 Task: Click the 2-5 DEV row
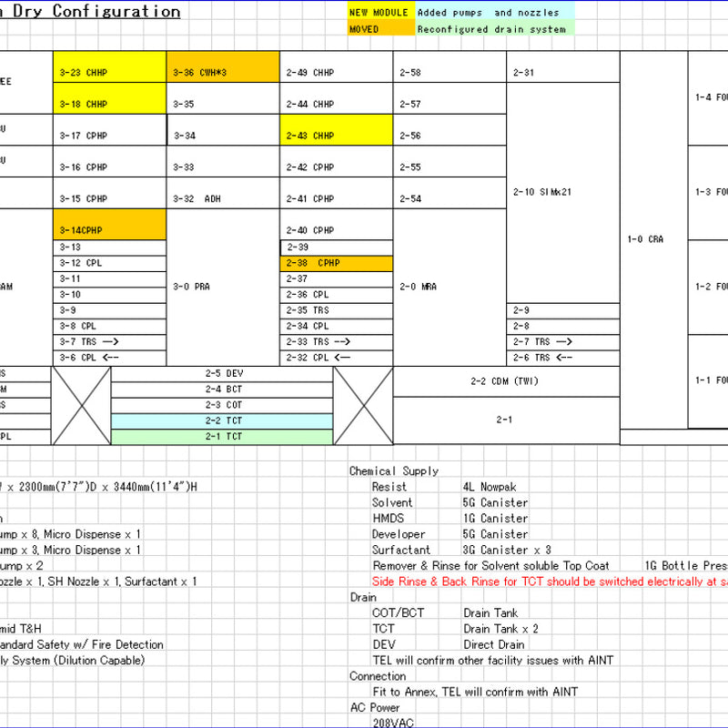point(223,373)
